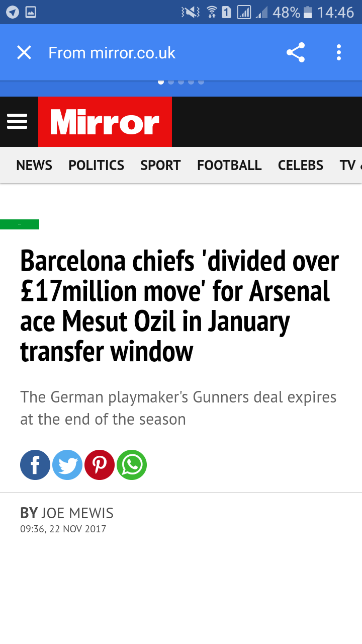Go to the News section

pos(34,165)
